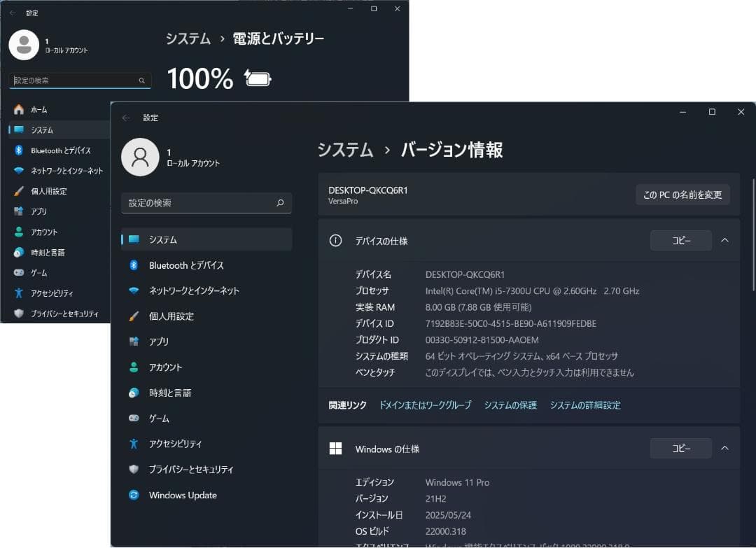Click the back arrow in Settings

point(126,118)
